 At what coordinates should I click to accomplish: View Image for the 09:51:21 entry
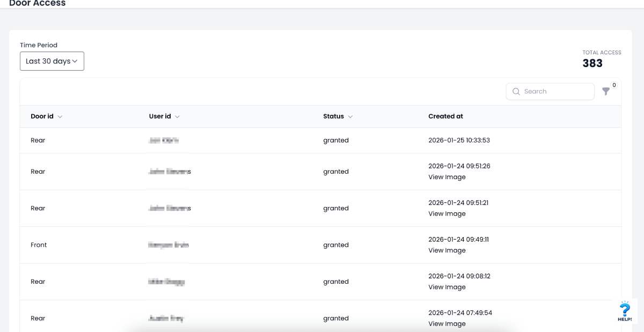447,213
